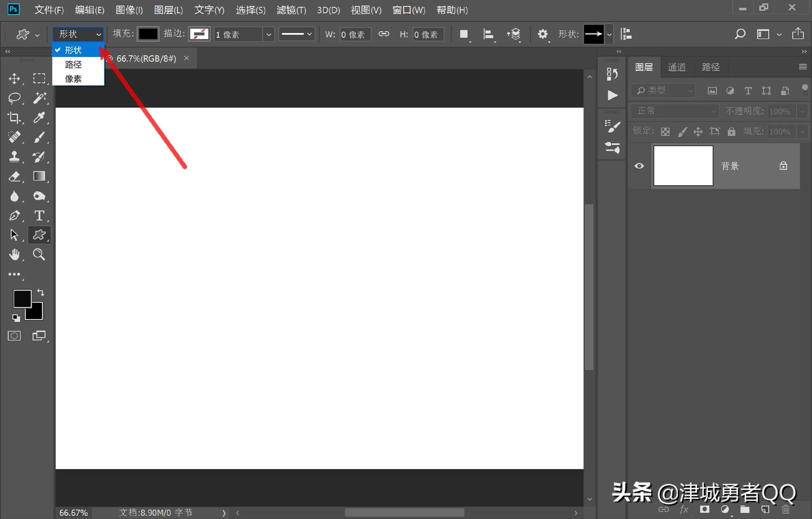Select the Move tool

tap(15, 79)
